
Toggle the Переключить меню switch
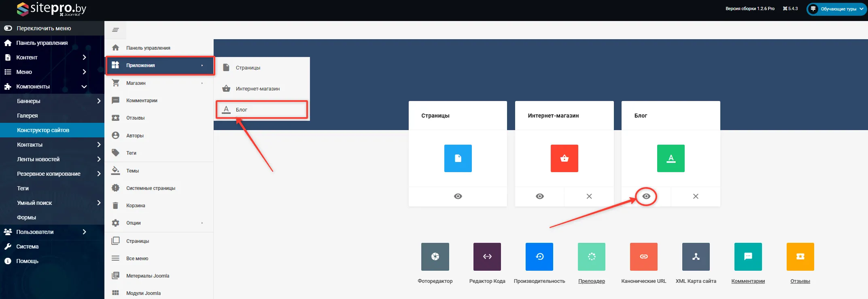coord(8,28)
